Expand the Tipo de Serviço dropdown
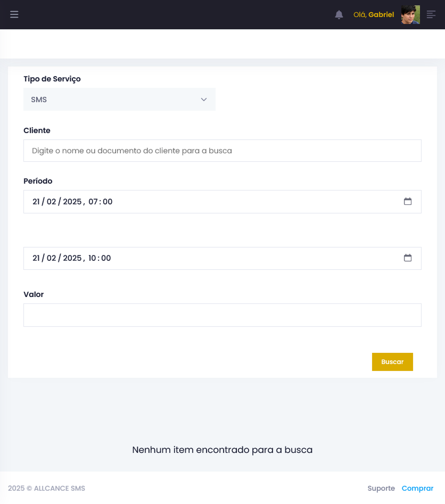 point(119,100)
